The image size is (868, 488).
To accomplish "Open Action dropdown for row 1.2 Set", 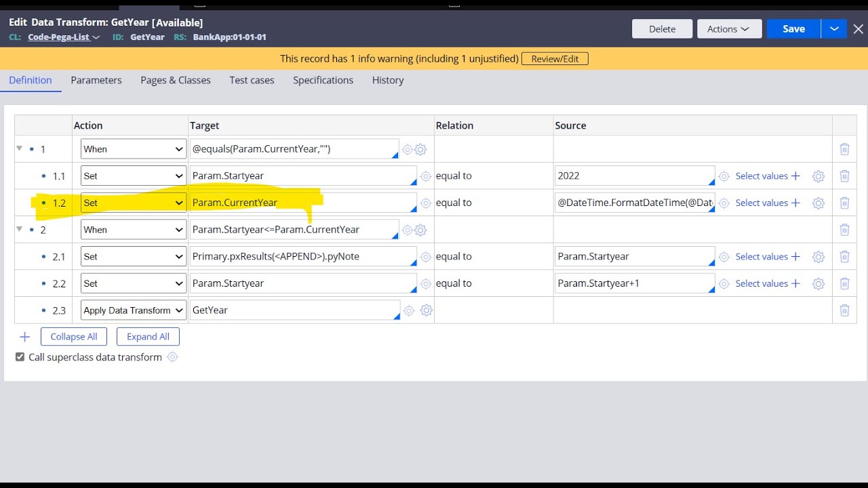I will tap(134, 203).
